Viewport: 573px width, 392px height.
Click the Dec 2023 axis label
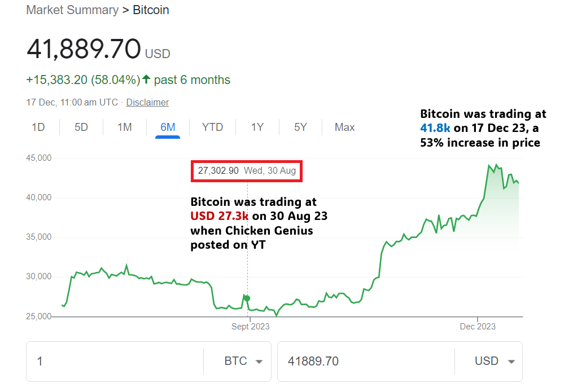click(x=478, y=327)
